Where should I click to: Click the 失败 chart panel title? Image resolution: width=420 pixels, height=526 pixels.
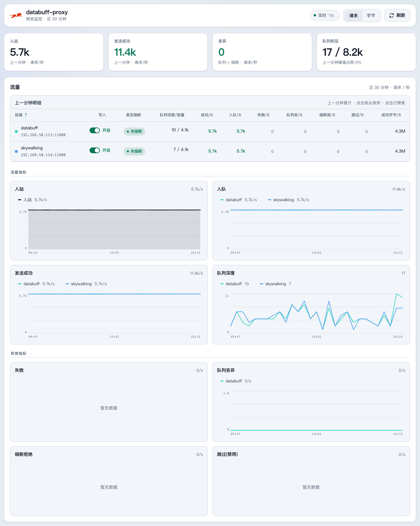pos(19,370)
